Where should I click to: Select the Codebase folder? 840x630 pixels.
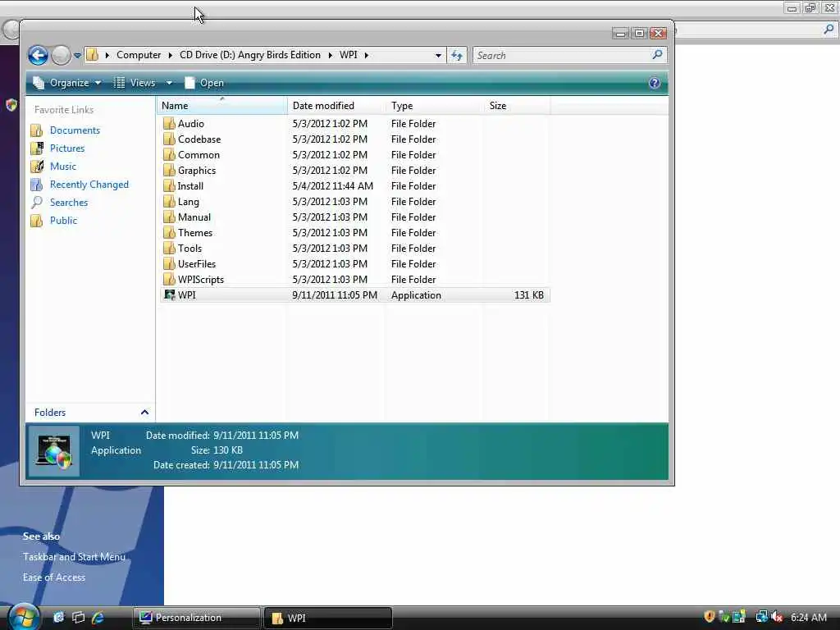199,139
